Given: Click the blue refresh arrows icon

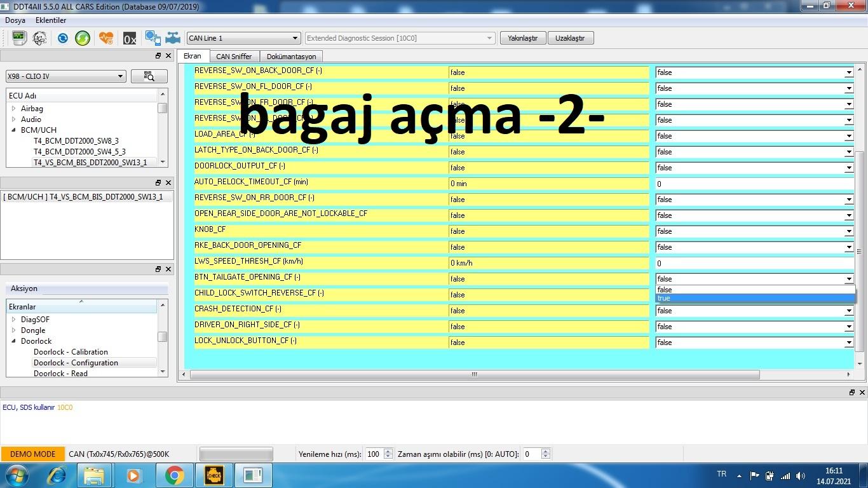Looking at the screenshot, I should (62, 38).
